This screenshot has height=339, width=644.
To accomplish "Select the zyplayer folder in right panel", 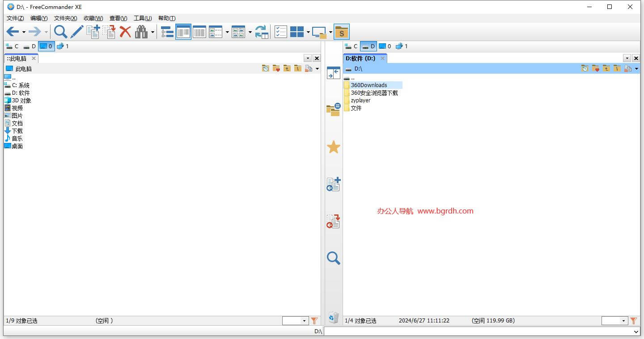I will pos(360,100).
